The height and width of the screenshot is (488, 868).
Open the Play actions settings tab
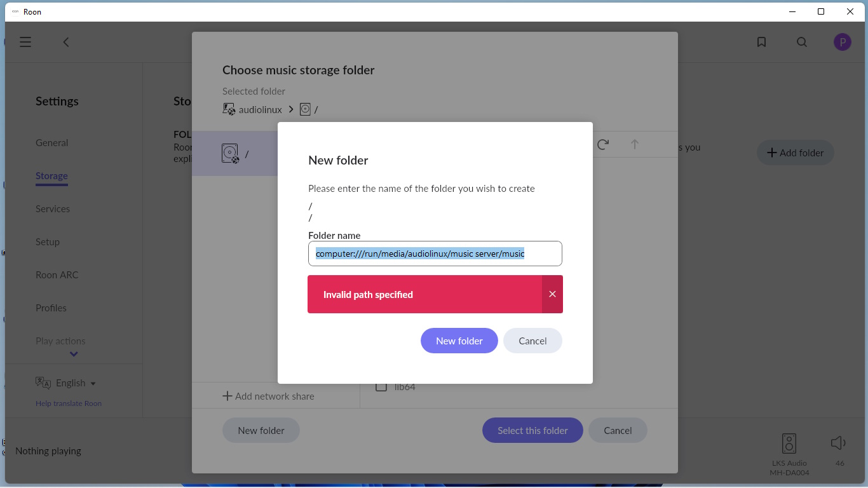(x=60, y=341)
